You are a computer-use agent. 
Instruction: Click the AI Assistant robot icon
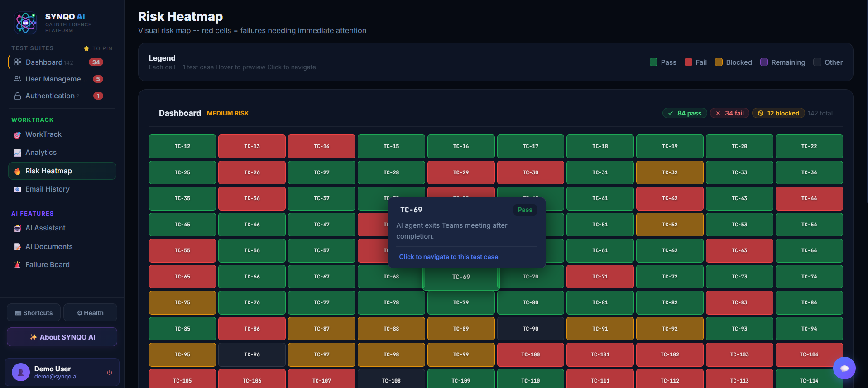pos(17,229)
